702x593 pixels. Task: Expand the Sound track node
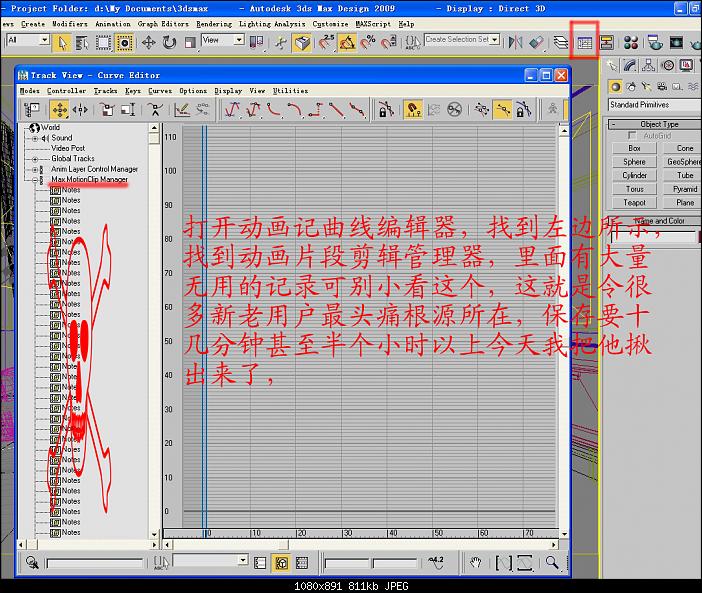[x=35, y=138]
